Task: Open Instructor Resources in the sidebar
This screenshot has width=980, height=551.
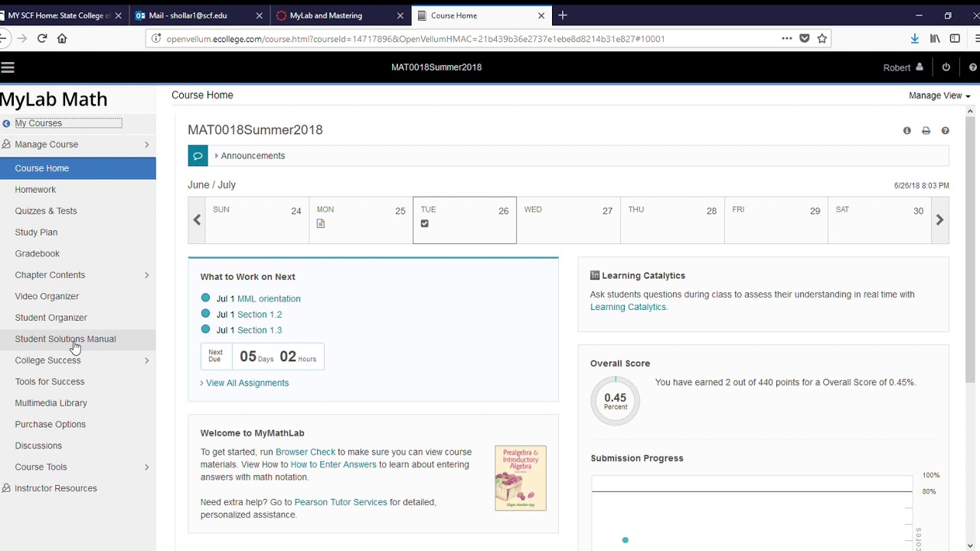Action: coord(56,488)
